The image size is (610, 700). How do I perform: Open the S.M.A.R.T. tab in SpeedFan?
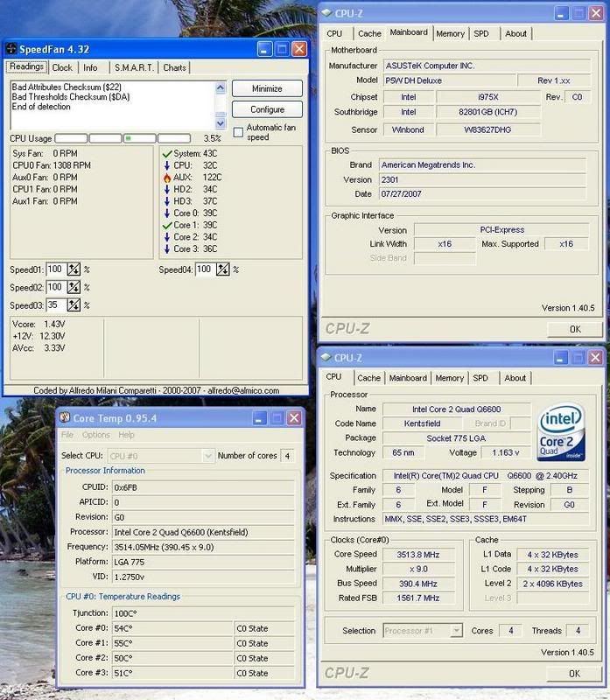pyautogui.click(x=134, y=68)
